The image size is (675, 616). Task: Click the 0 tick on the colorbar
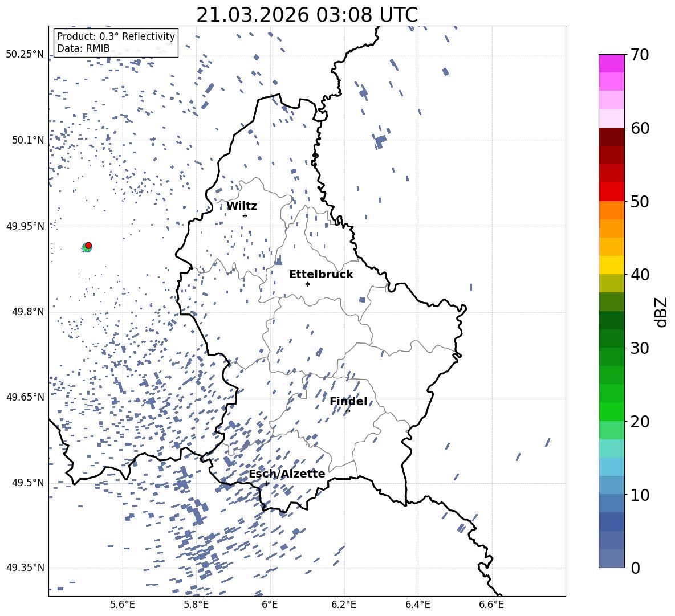(x=635, y=568)
